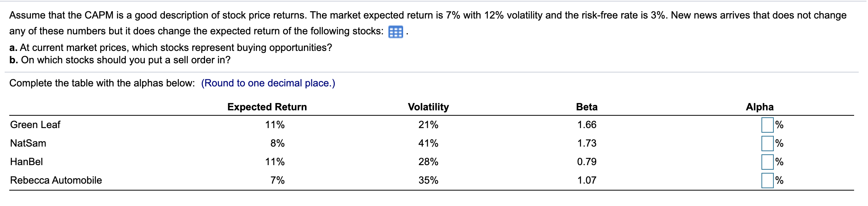Click the Expected Return column header

(267, 107)
